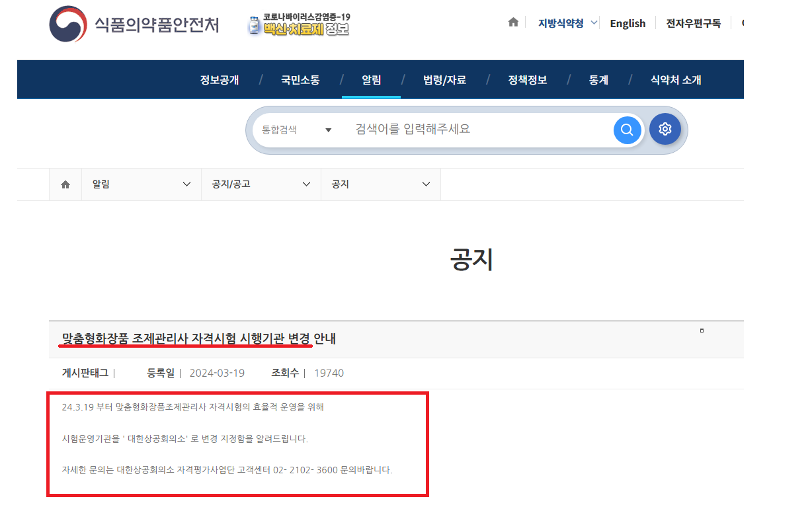Expand the 공지/공고 breadcrumb dropdown
This screenshot has height=513, width=812.
pyautogui.click(x=261, y=184)
